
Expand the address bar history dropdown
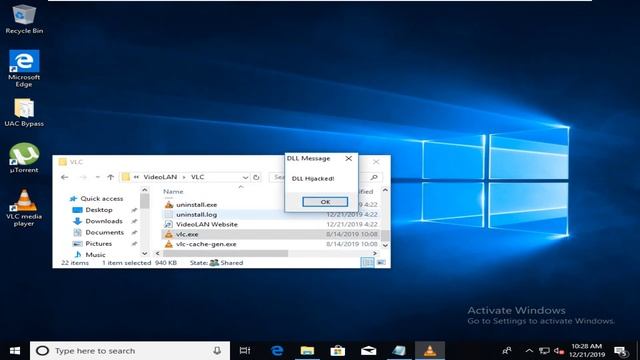[245, 177]
